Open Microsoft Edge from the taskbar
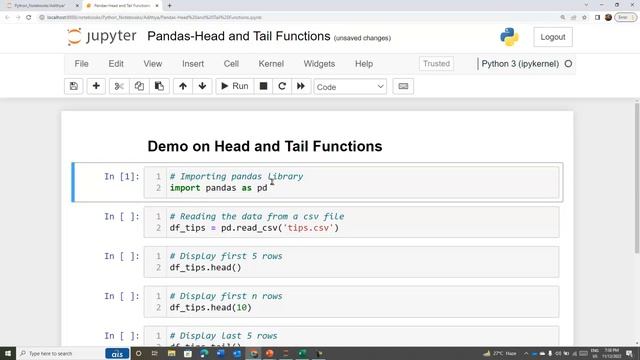Screen dimensions: 640x360 pos(204,353)
